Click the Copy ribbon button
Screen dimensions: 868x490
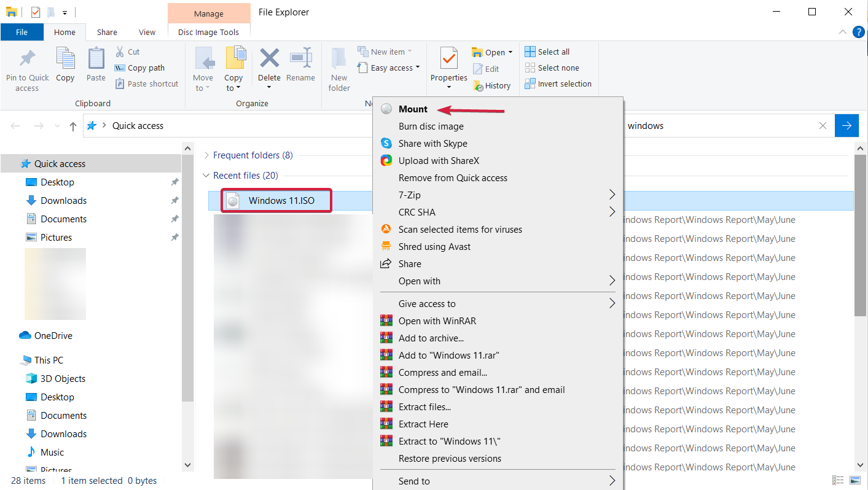(x=65, y=66)
